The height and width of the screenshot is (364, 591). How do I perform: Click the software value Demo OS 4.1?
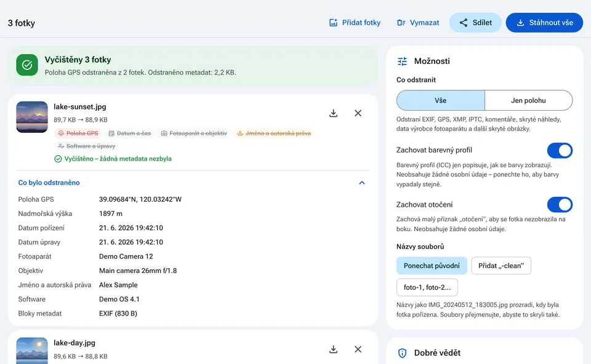click(119, 299)
